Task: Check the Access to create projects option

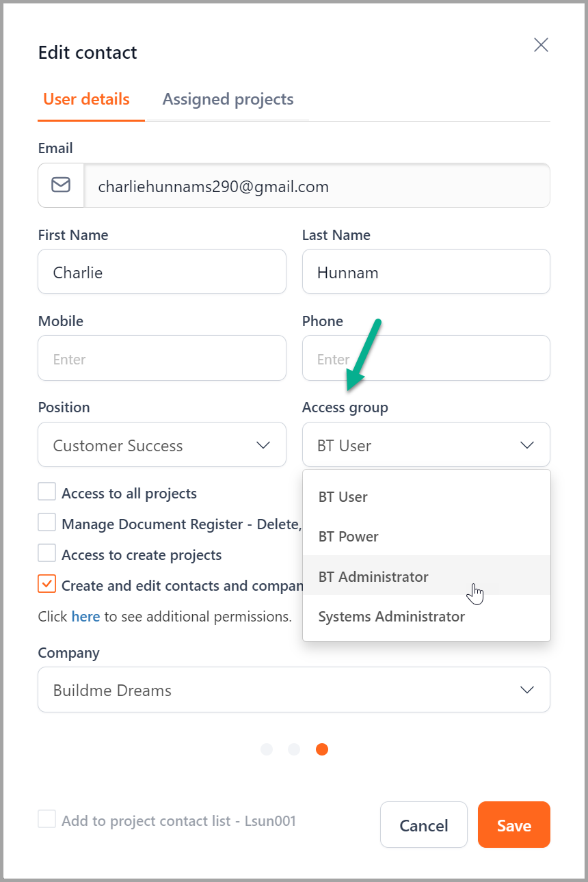Action: 46,553
